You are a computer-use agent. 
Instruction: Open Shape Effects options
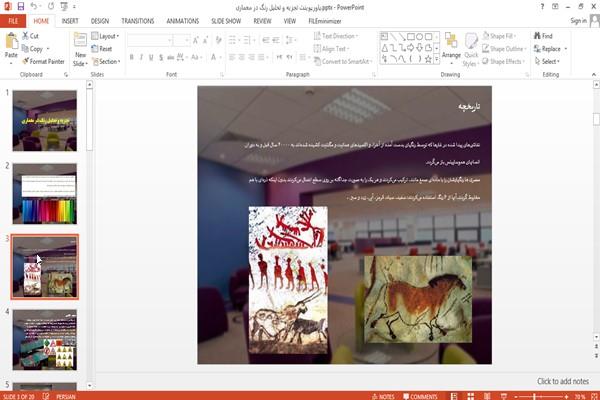(503, 61)
